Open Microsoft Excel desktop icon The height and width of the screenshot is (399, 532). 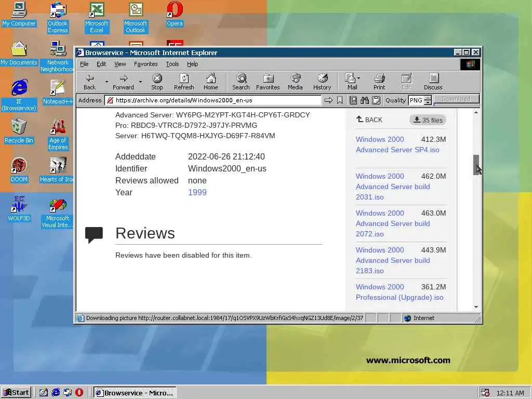[x=97, y=18]
